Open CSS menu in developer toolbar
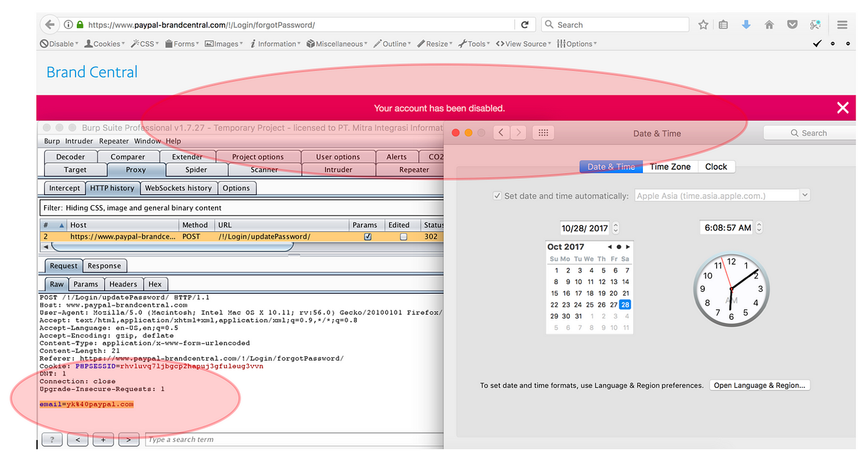This screenshot has width=868, height=471. [145, 44]
